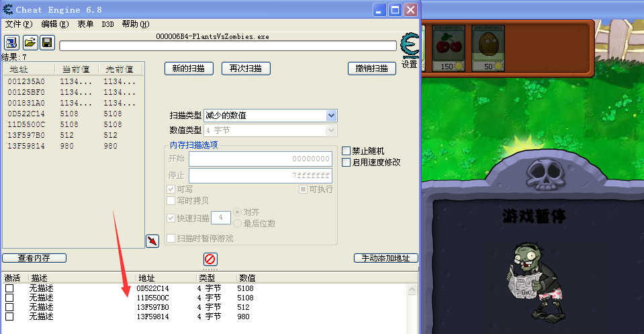Screen dimensions: 644x334
Task: Open the D3D menu
Action: (107, 24)
